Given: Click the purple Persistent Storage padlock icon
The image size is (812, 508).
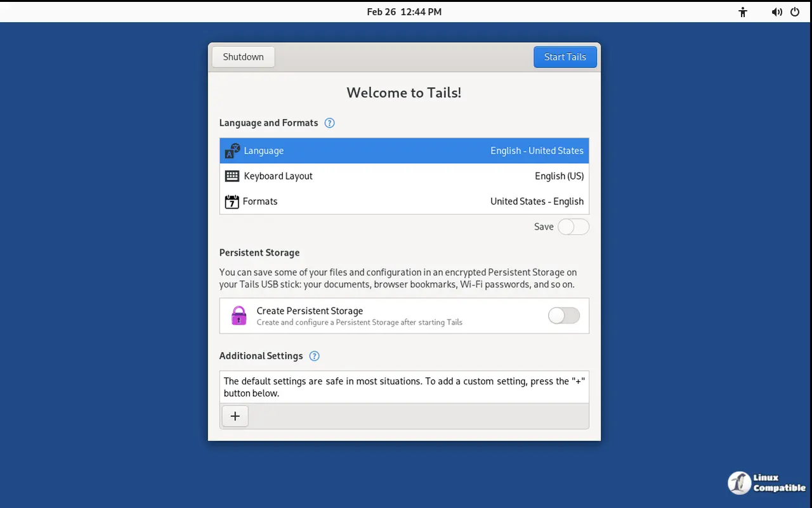Looking at the screenshot, I should tap(239, 316).
